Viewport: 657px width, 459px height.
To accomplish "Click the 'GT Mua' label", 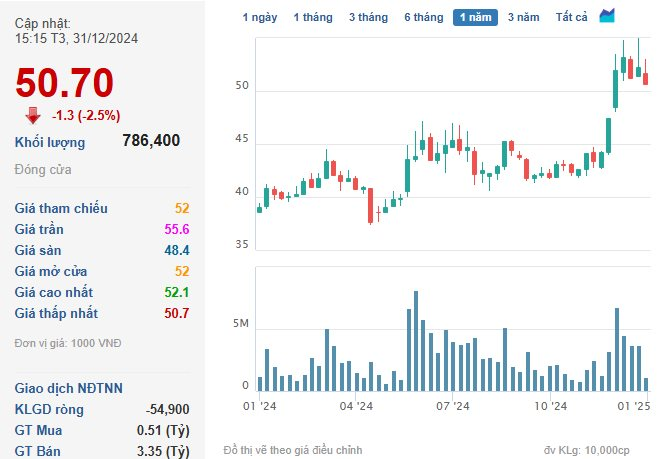I will point(38,430).
